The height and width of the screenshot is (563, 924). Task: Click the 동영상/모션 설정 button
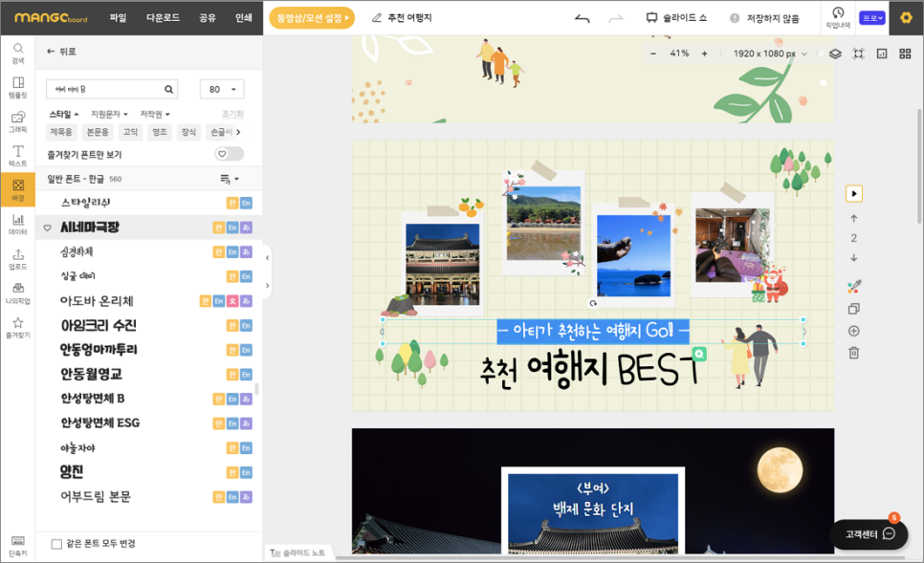(313, 18)
